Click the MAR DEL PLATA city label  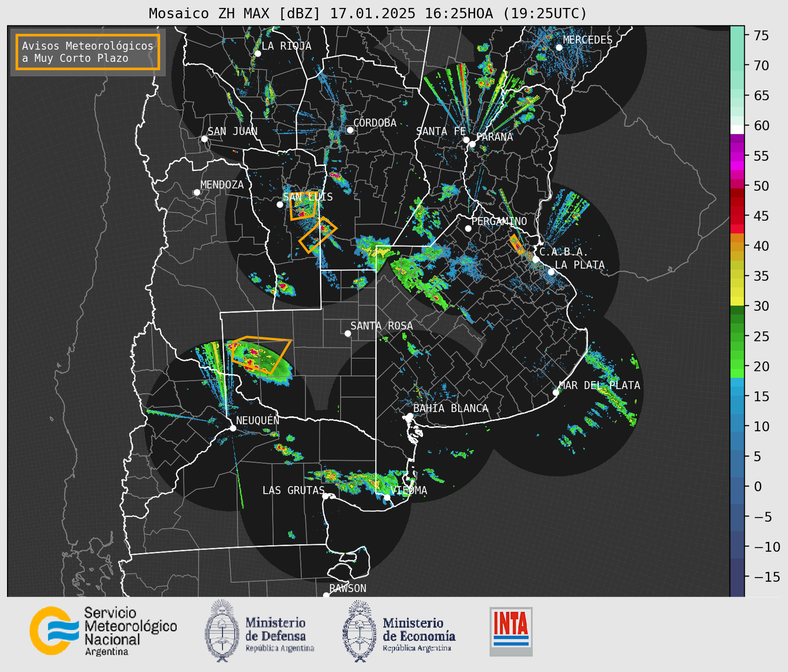599,386
